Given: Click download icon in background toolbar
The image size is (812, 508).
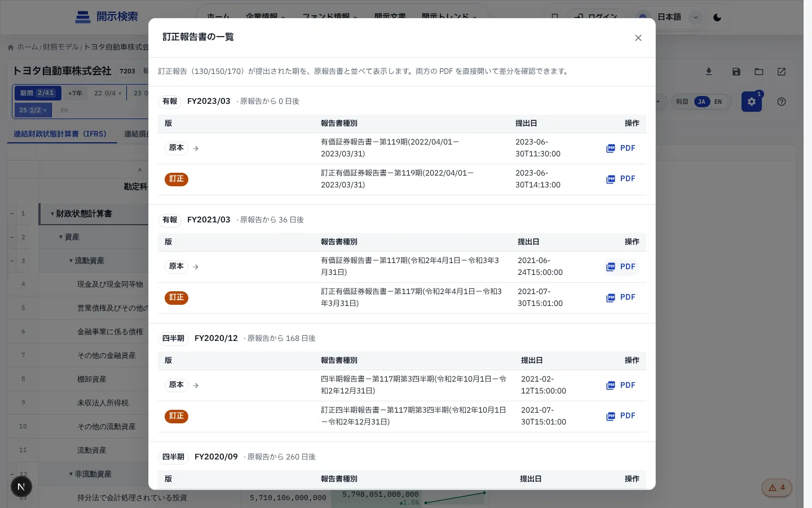Looking at the screenshot, I should [709, 72].
